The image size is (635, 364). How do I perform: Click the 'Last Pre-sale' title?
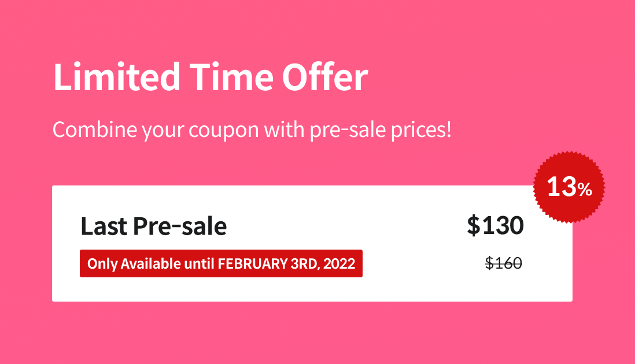(153, 226)
